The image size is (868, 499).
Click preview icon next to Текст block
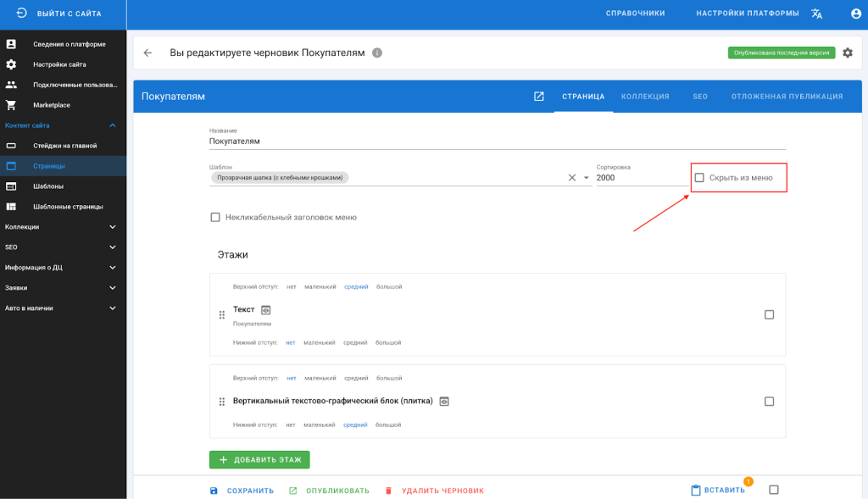[x=265, y=310]
